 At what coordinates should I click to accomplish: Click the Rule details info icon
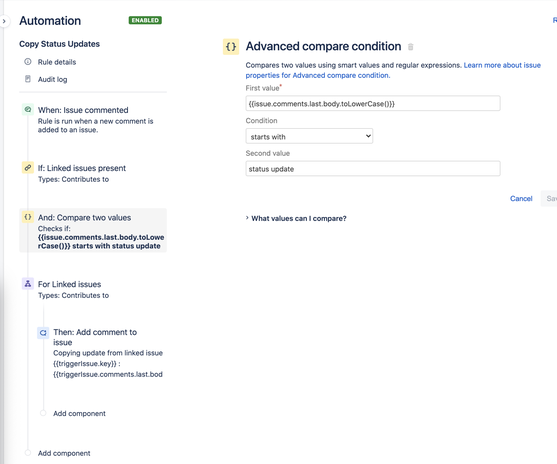28,62
